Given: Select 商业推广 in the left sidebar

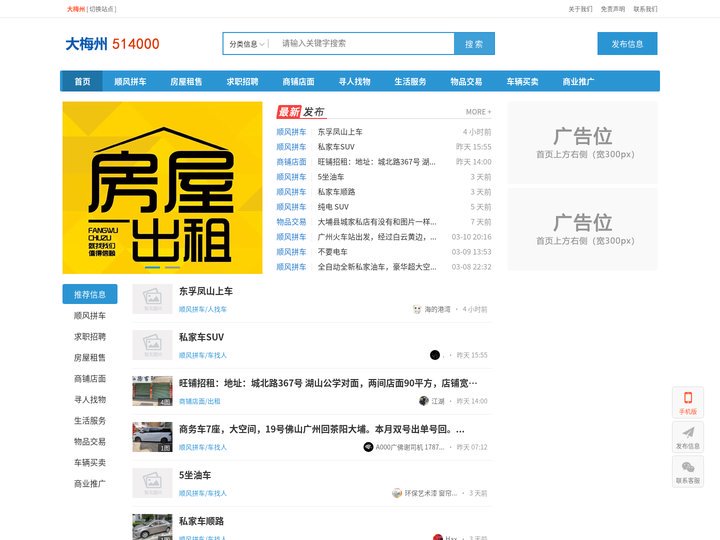Looking at the screenshot, I should [x=90, y=484].
